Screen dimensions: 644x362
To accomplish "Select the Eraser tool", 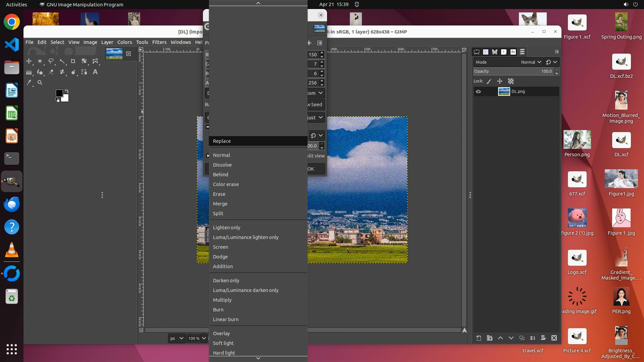I will 51,72.
